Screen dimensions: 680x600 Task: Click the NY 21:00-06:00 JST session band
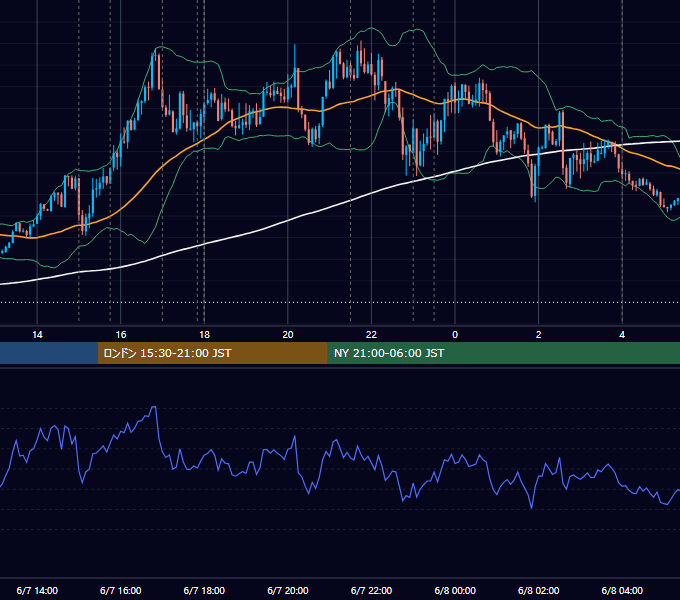coord(503,353)
